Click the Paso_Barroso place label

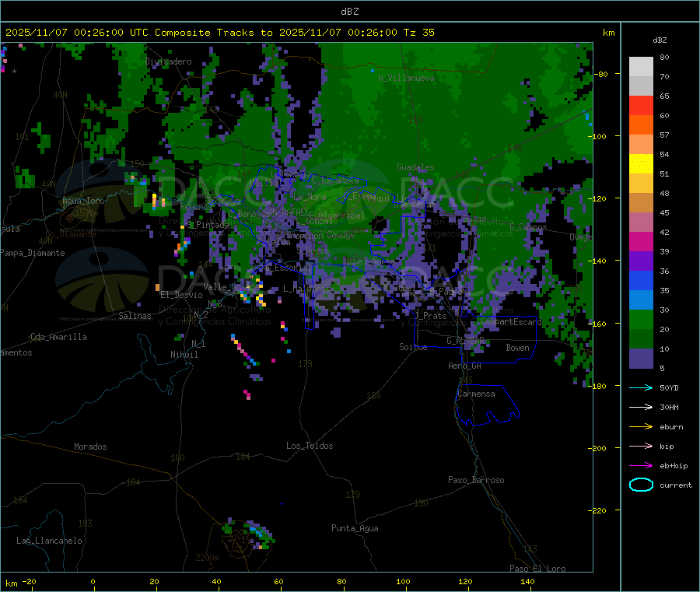click(x=476, y=480)
